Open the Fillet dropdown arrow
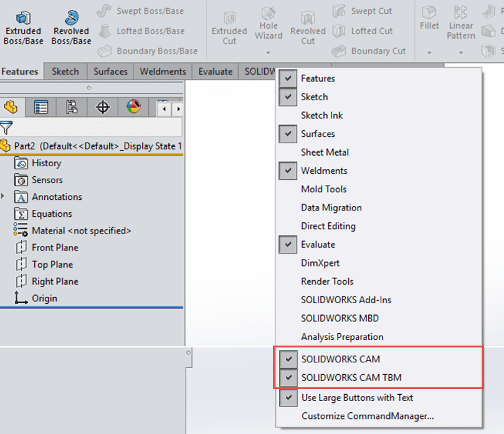The height and width of the screenshot is (434, 504). (x=429, y=52)
